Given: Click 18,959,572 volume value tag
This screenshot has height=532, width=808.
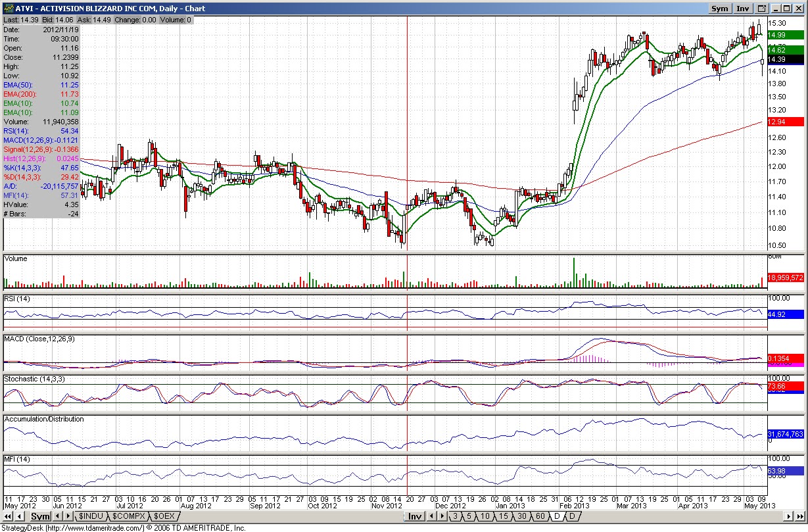Looking at the screenshot, I should [786, 278].
